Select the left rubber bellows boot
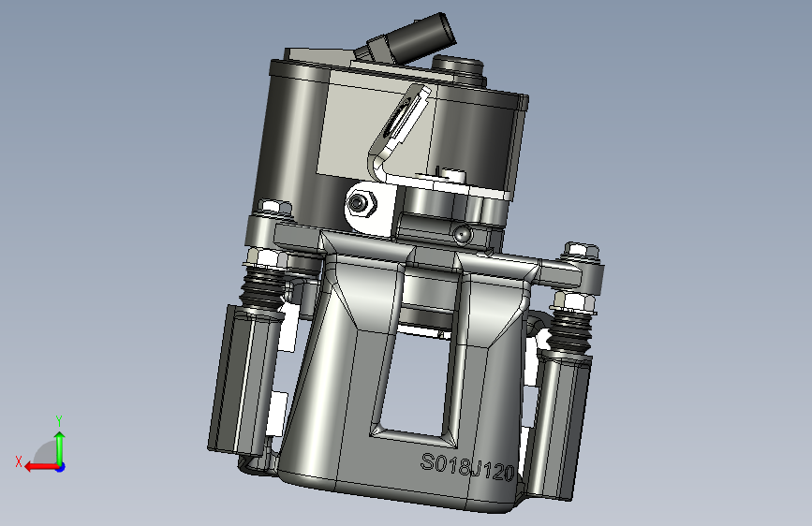This screenshot has width=812, height=526. tap(263, 289)
